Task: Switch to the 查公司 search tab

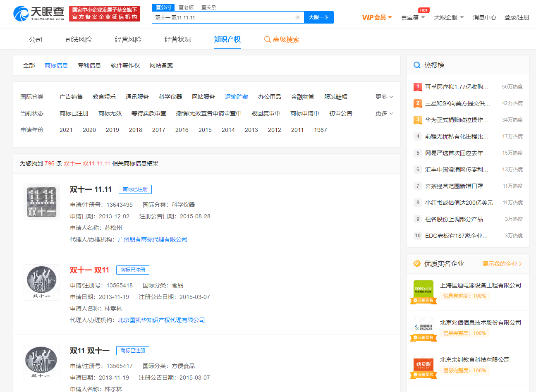Action: coord(163,7)
